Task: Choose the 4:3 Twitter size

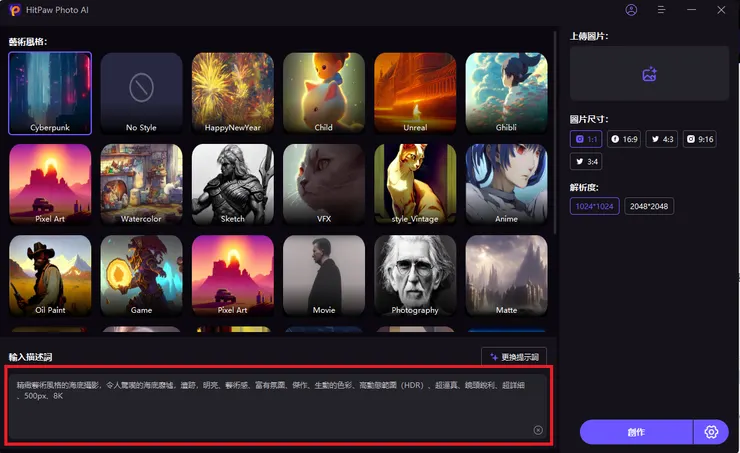Action: point(662,139)
